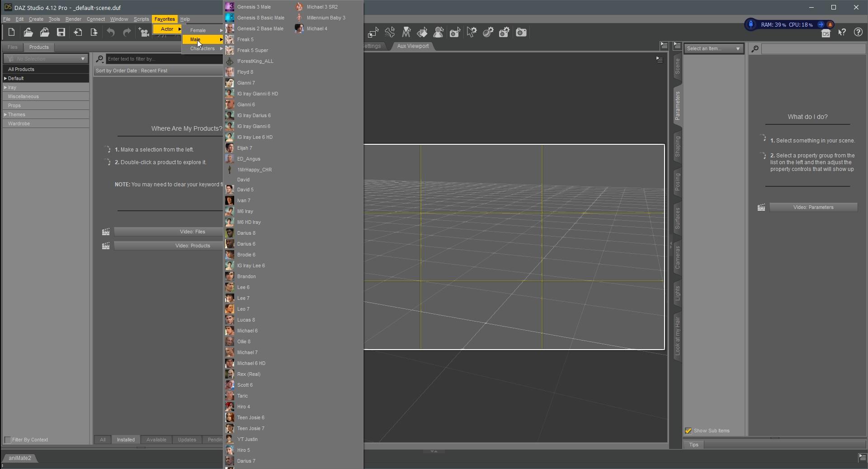Screen dimensions: 868x469
Task: Show Installed products filter
Action: click(126, 440)
